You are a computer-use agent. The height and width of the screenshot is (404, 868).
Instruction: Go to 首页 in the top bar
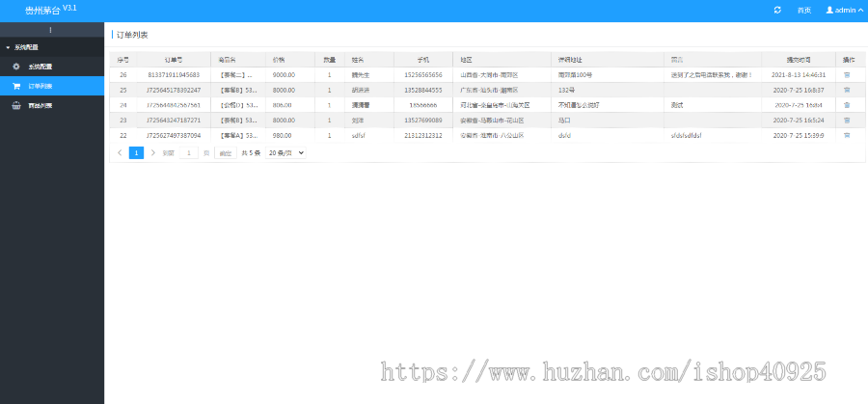tap(803, 10)
